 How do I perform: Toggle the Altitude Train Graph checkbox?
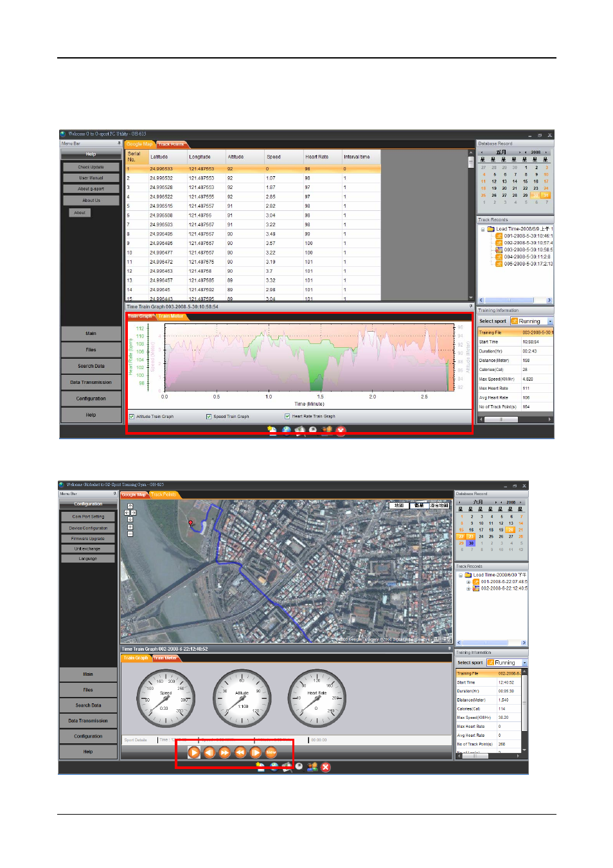pos(132,417)
